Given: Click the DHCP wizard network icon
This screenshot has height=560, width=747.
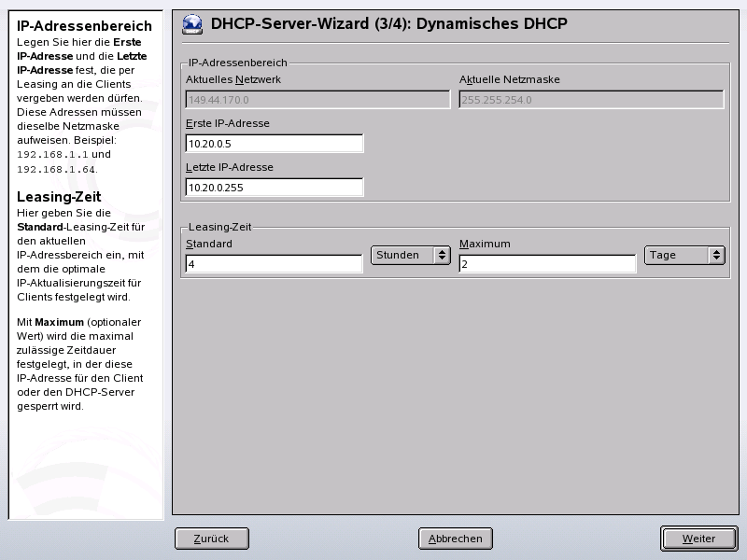Looking at the screenshot, I should [192, 24].
